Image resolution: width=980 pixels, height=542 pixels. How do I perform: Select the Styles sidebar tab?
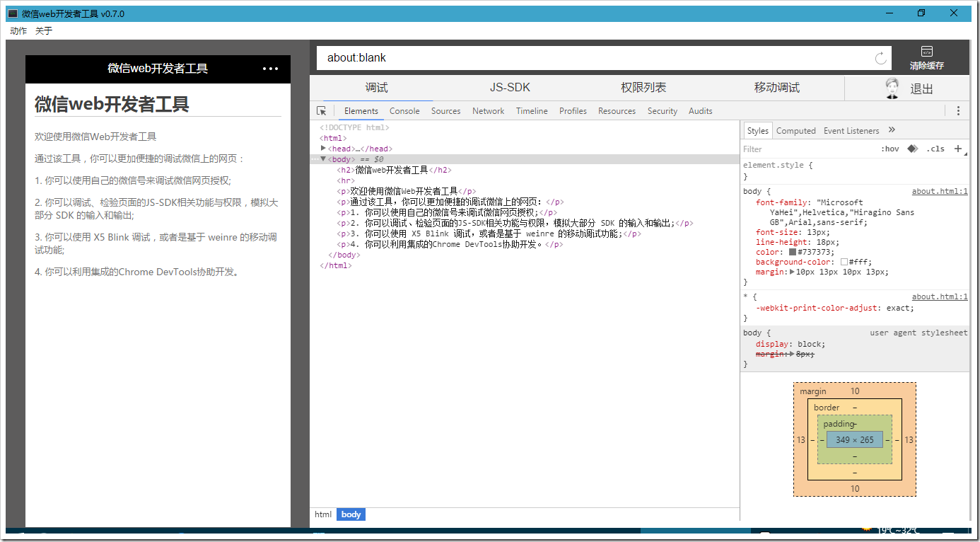click(x=757, y=131)
